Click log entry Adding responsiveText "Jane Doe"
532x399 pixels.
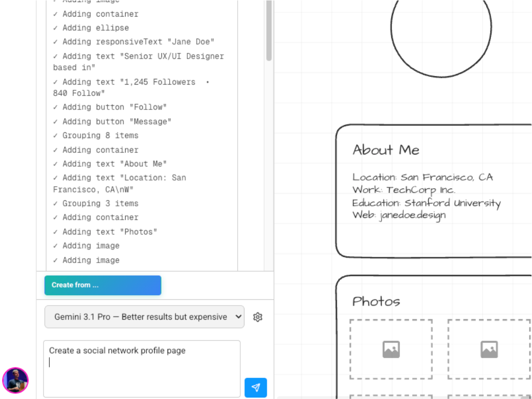pos(134,42)
